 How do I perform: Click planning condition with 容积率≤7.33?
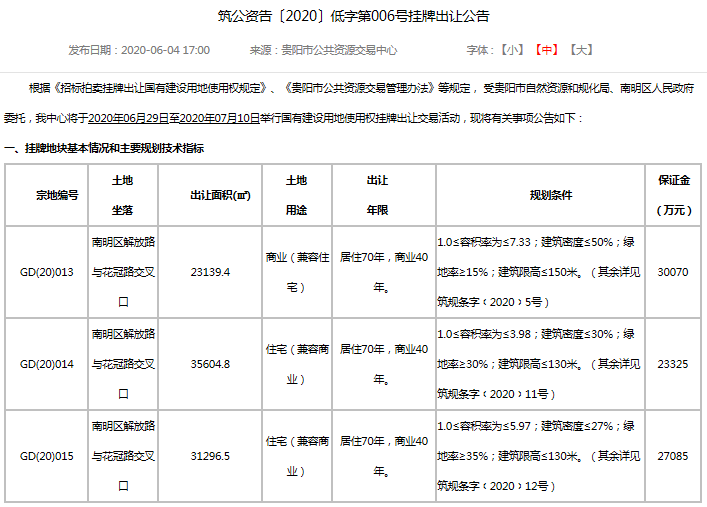(x=539, y=272)
